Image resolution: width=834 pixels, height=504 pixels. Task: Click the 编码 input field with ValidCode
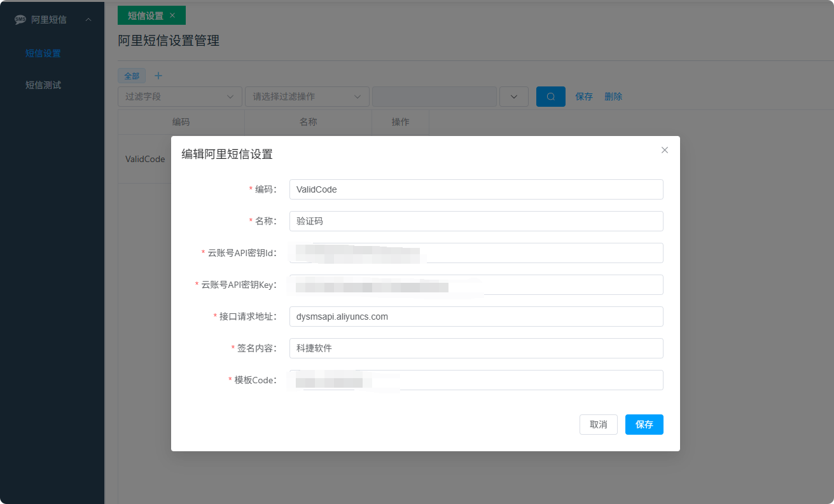coord(476,189)
